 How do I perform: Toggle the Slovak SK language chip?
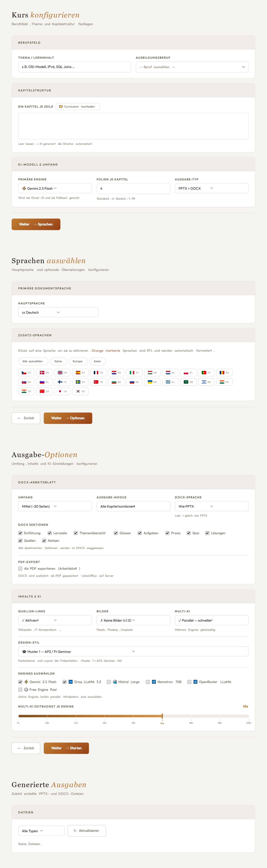coord(26,382)
